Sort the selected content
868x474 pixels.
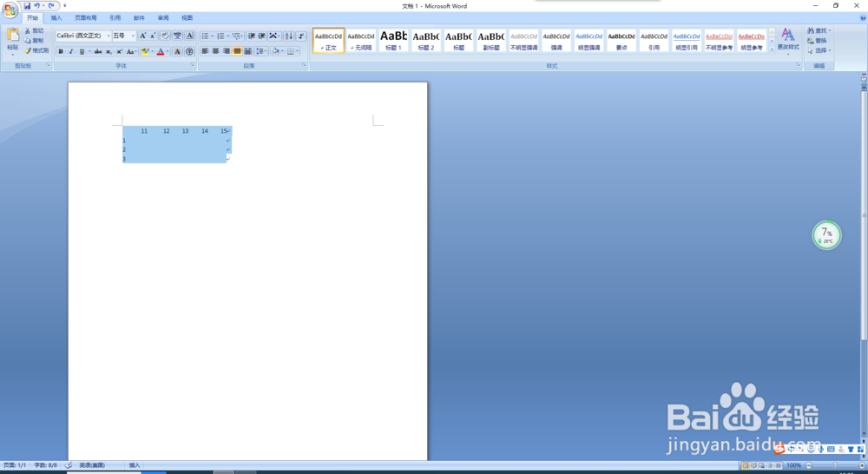point(289,36)
